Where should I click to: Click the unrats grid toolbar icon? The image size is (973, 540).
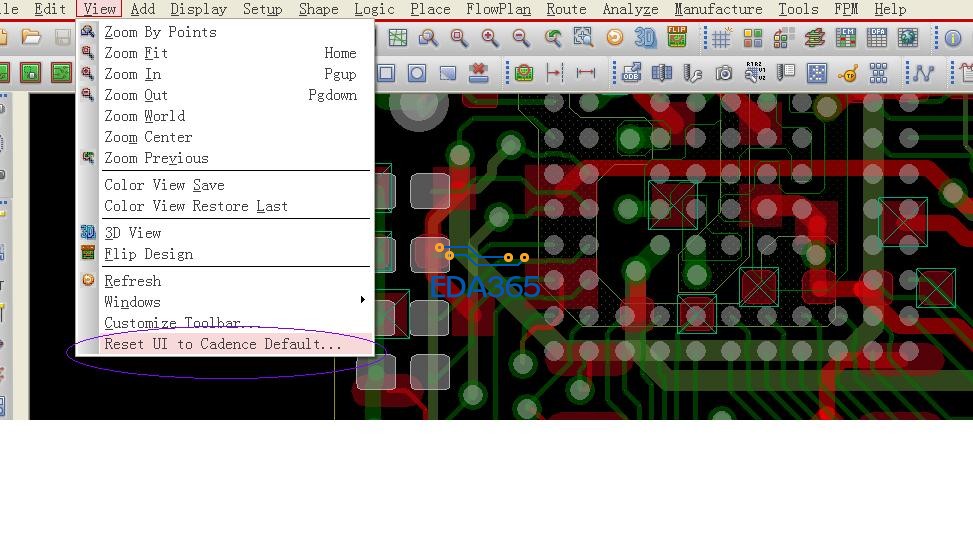click(398, 38)
